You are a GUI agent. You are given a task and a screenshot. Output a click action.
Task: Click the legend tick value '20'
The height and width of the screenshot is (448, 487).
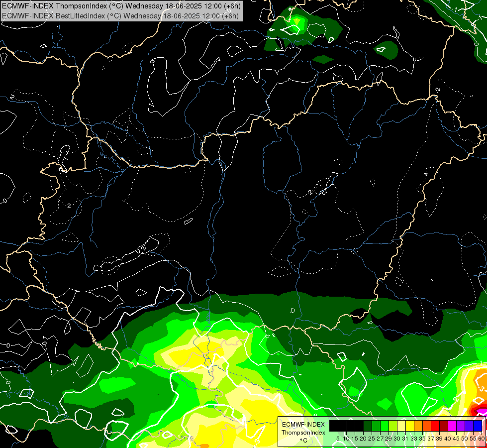click(363, 439)
